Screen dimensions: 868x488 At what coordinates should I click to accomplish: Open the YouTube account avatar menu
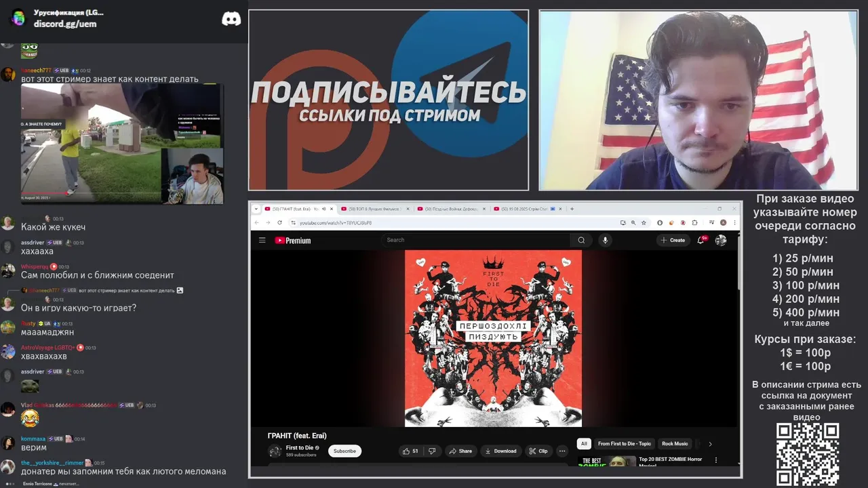[x=721, y=240]
